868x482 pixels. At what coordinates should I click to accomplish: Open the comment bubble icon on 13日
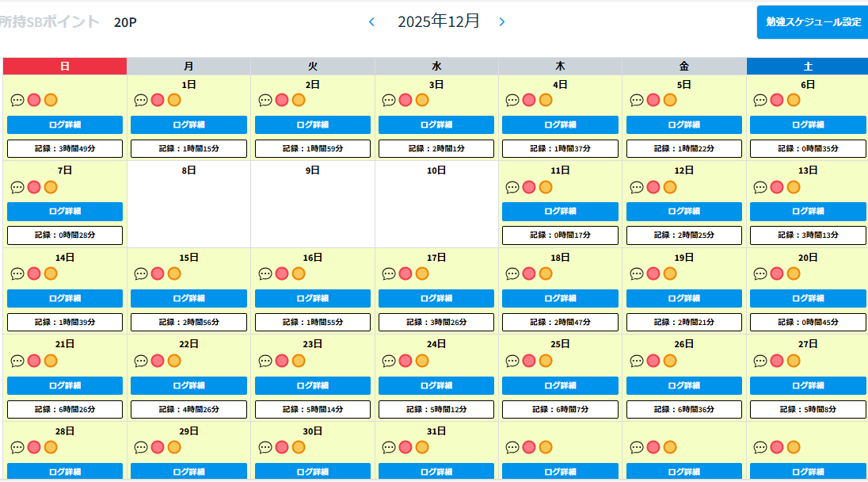(x=760, y=187)
